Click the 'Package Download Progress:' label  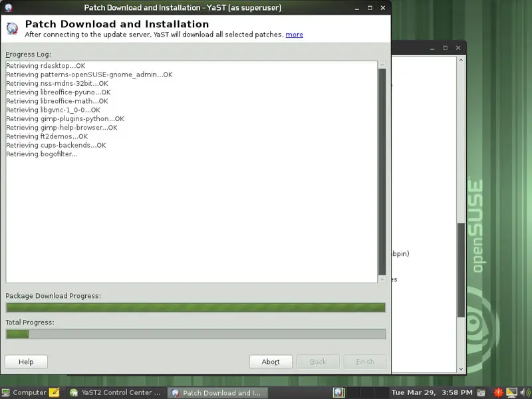point(53,296)
